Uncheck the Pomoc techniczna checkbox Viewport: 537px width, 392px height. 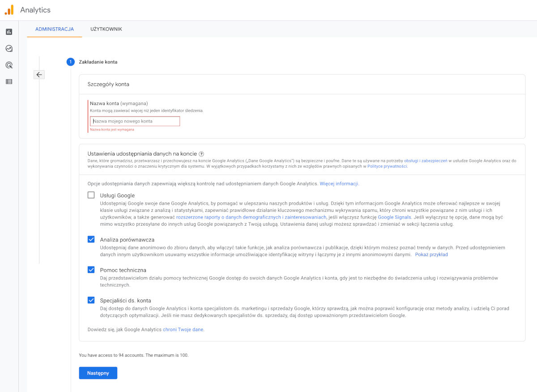(x=91, y=270)
